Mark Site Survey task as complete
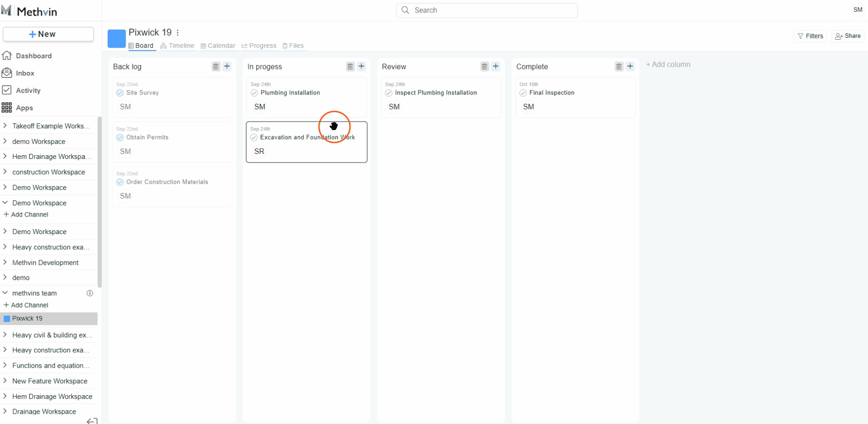Screen dimensions: 868x424 pyautogui.click(x=120, y=93)
